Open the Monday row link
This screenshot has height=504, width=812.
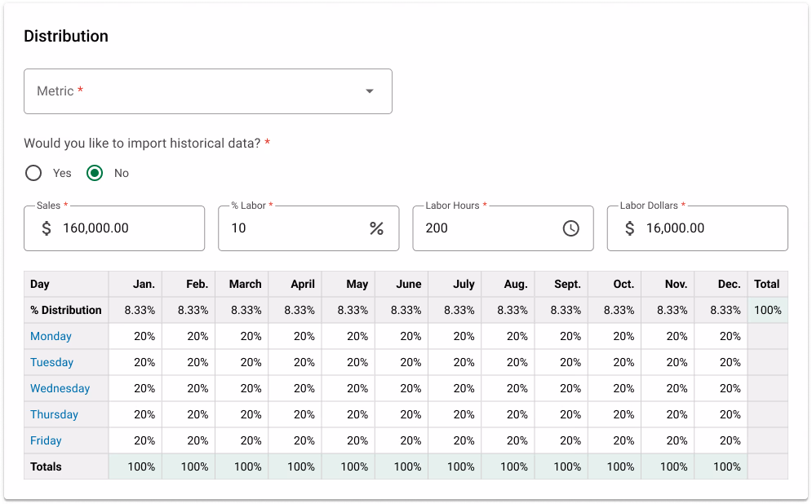coord(51,336)
